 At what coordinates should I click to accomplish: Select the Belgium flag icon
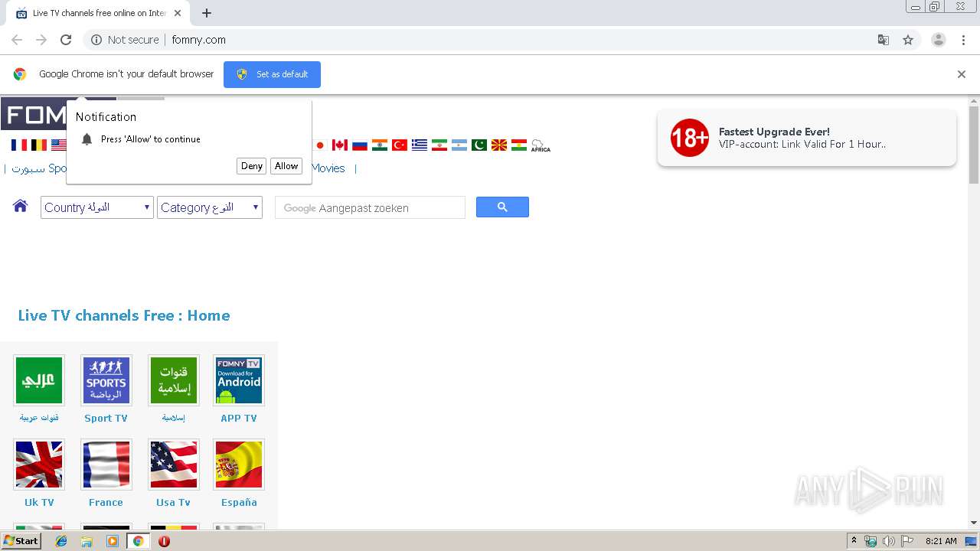39,145
